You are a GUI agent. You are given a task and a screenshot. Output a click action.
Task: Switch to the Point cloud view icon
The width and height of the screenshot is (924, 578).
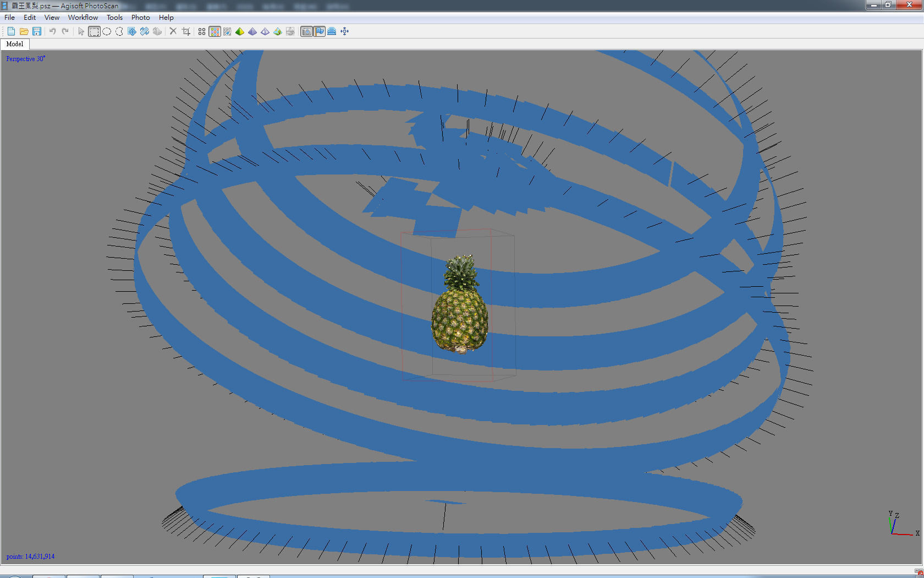[x=202, y=31]
